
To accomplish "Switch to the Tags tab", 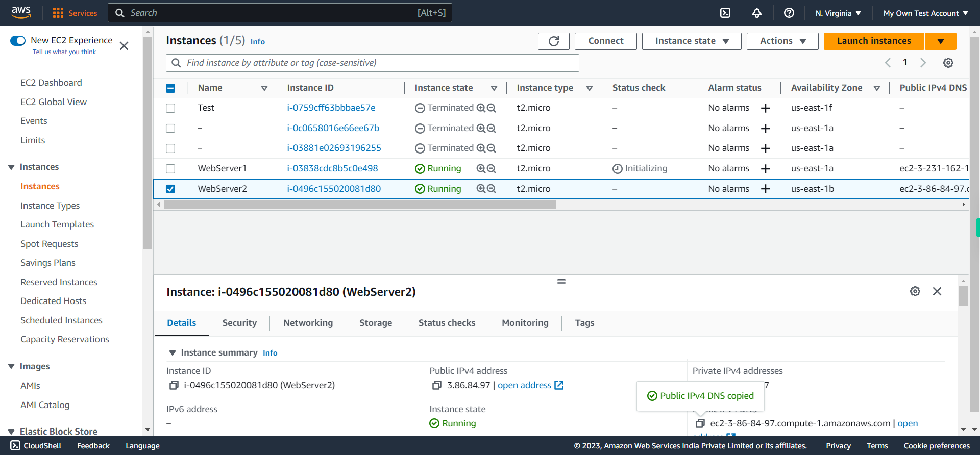I will 584,323.
